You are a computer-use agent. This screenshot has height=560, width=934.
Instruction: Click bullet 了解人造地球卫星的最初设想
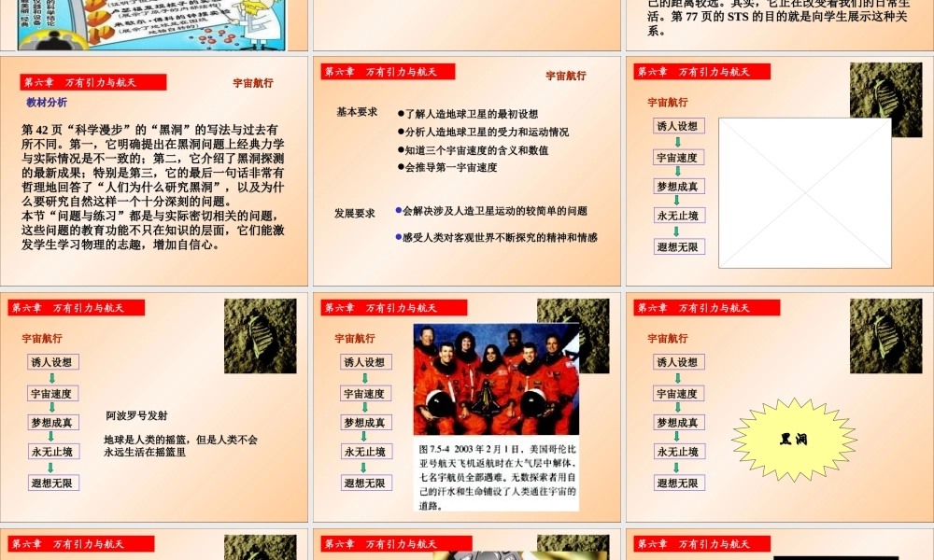click(x=468, y=114)
